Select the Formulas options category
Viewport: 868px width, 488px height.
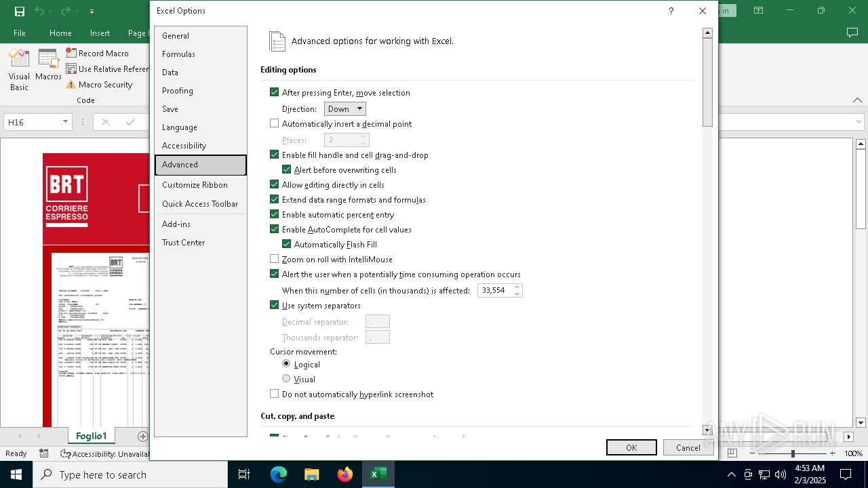tap(201, 54)
